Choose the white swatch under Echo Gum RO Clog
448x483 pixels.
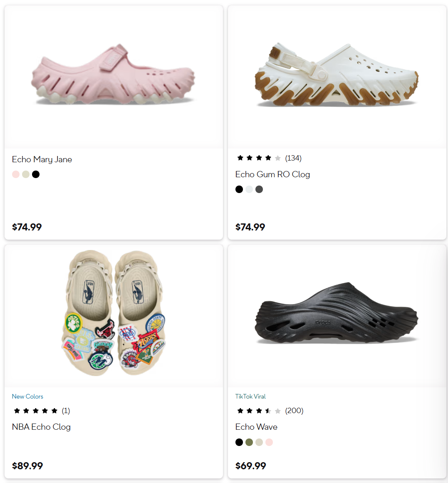coord(249,189)
